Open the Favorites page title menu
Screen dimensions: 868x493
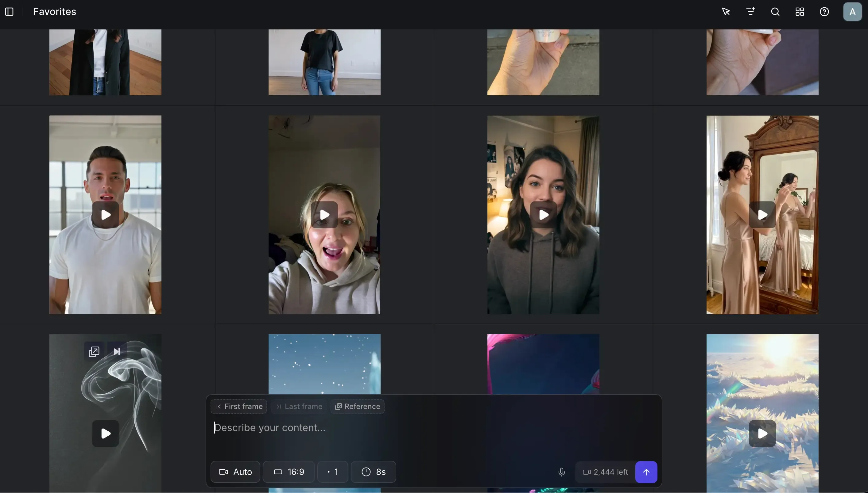[55, 12]
